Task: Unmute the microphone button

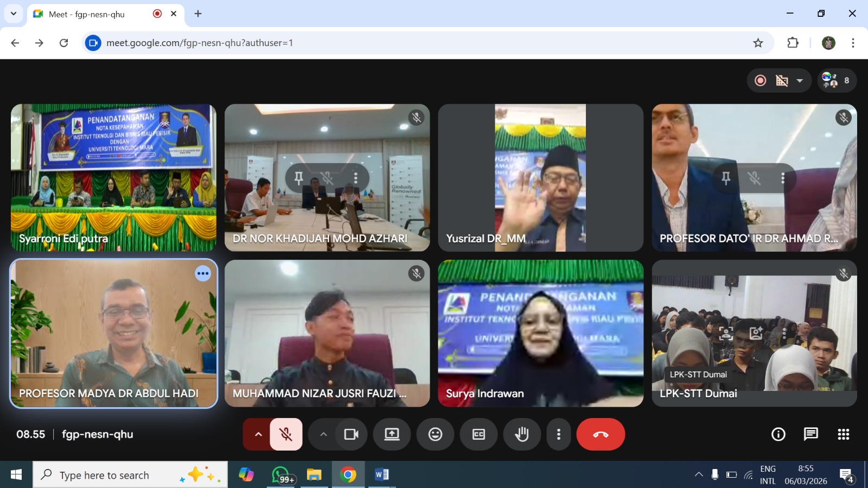Action: (x=286, y=434)
